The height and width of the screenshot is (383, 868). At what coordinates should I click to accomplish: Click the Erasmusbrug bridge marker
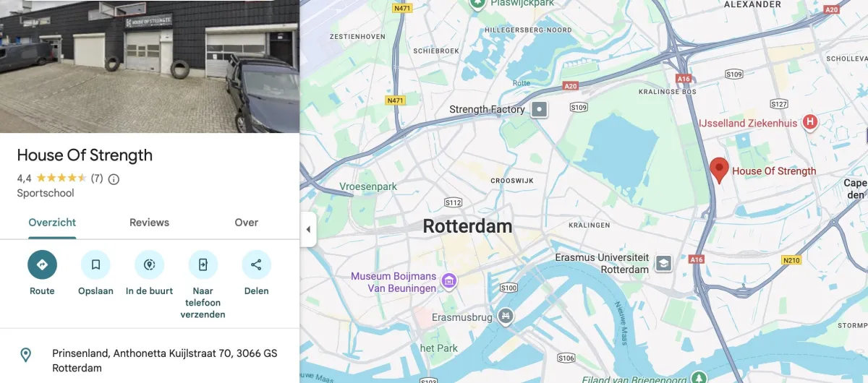(x=506, y=316)
